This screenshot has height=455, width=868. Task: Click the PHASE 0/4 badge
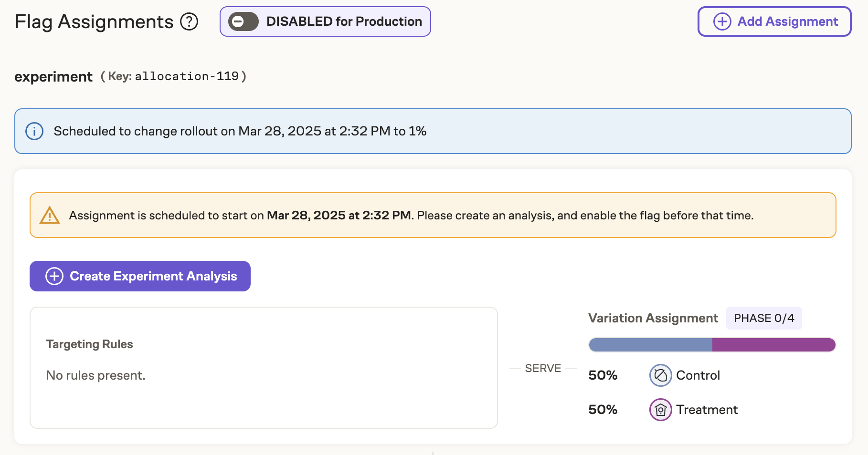pos(763,318)
